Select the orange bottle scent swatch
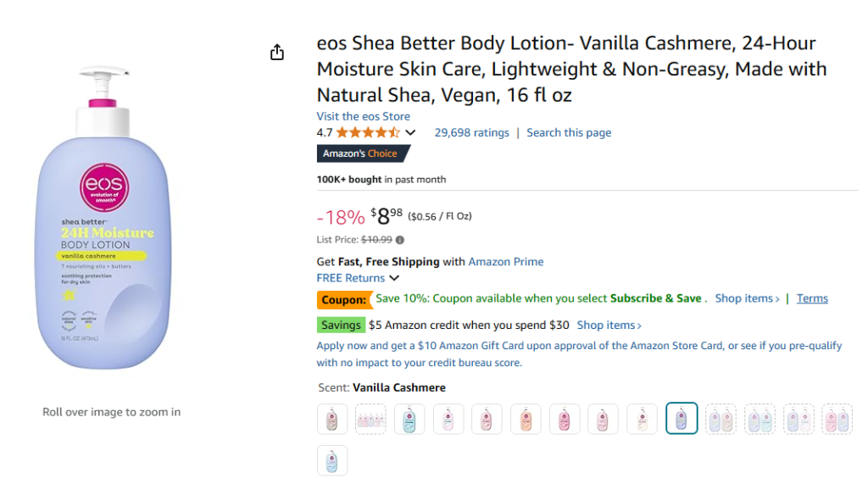Viewport: 868px width, 484px height. tap(526, 419)
